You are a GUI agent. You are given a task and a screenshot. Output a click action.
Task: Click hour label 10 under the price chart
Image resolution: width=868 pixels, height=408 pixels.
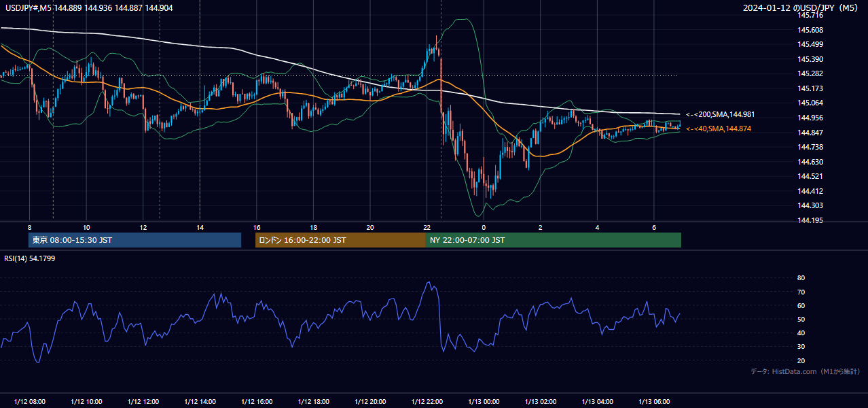click(86, 227)
